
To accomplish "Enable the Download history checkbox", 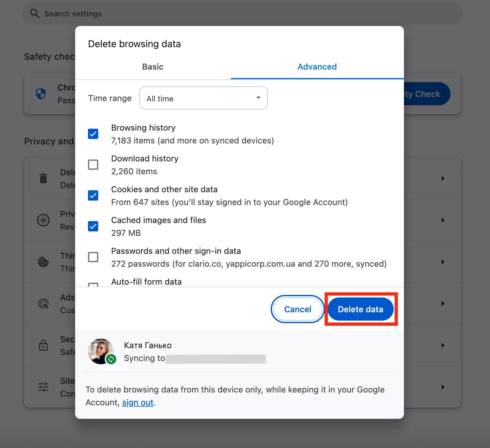I will (x=93, y=165).
